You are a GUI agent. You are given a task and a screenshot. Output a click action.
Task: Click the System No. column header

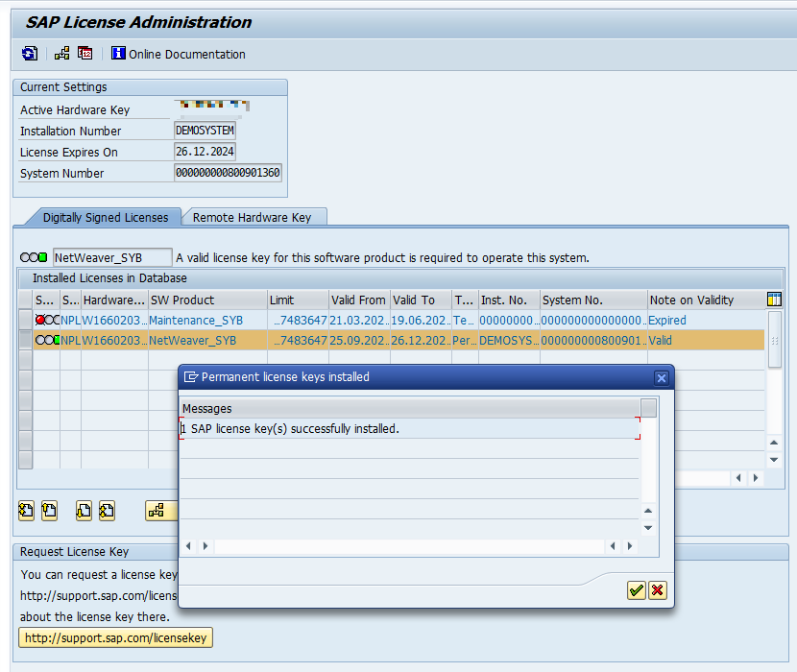[x=593, y=300]
